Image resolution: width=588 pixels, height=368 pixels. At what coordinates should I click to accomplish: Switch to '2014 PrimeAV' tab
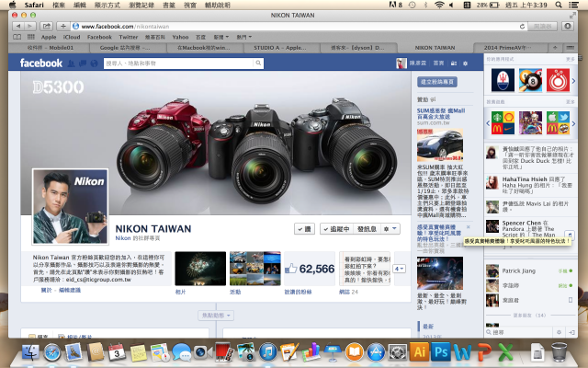tap(507, 48)
